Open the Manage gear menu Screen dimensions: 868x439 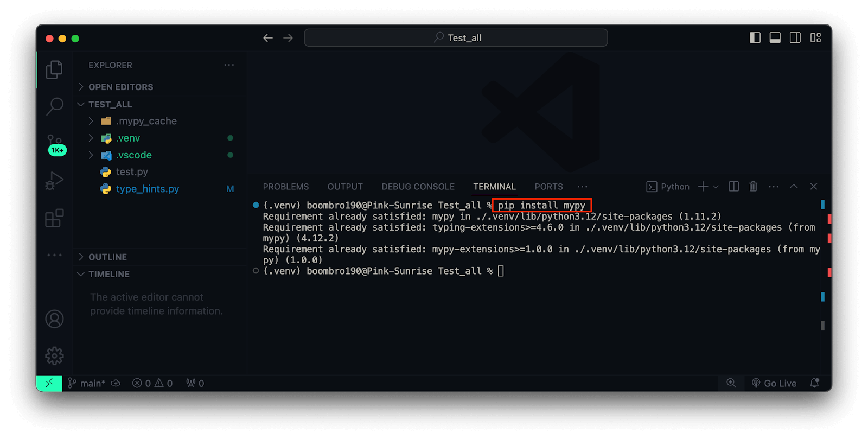pyautogui.click(x=54, y=356)
